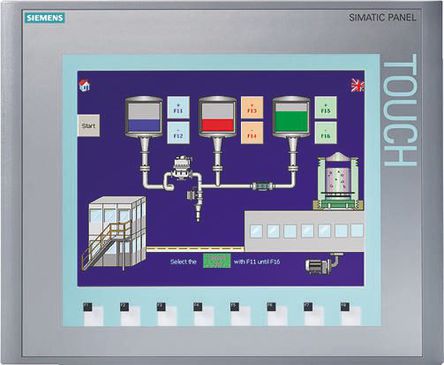
Task: Click the 'Select the' prompt text
Action: pyautogui.click(x=183, y=262)
